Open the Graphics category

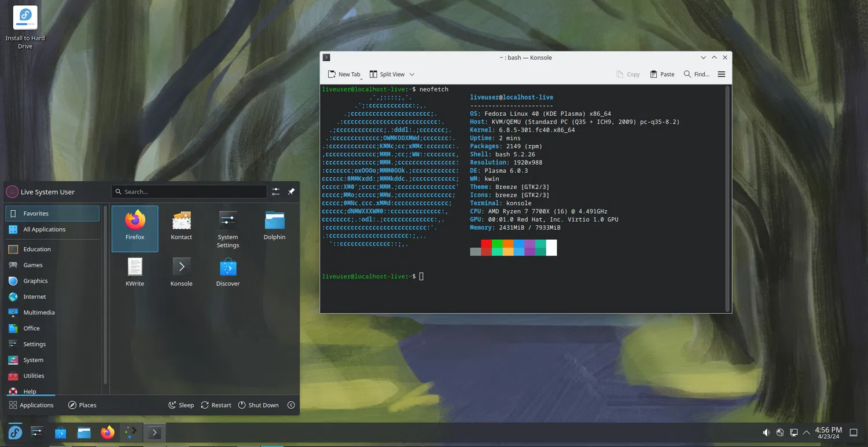(53, 281)
